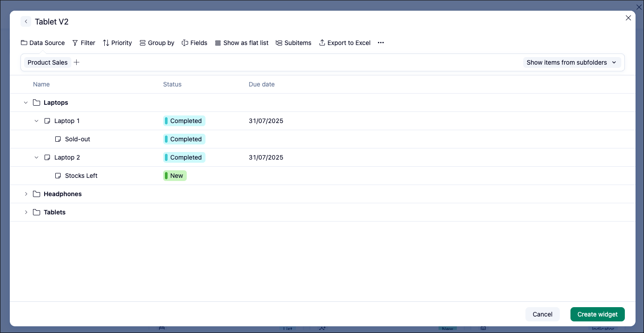Click the Laptops folder icon
Image resolution: width=644 pixels, height=333 pixels.
[37, 103]
